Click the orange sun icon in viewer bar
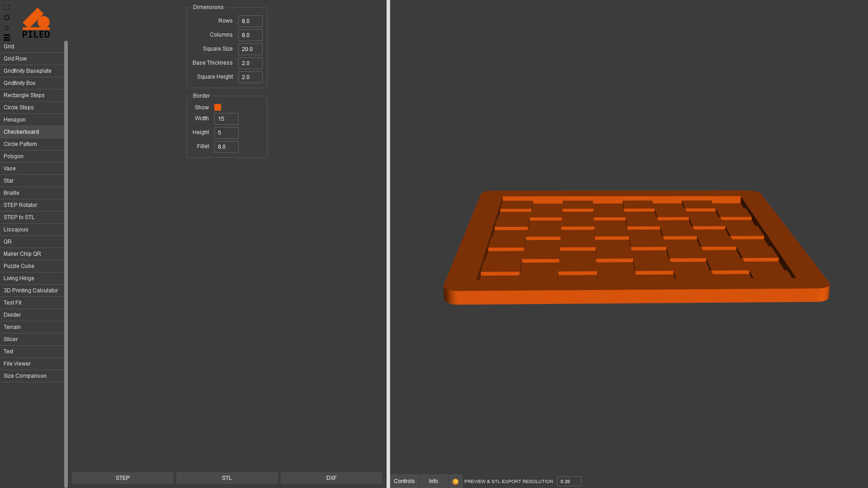The height and width of the screenshot is (488, 868). (x=455, y=481)
